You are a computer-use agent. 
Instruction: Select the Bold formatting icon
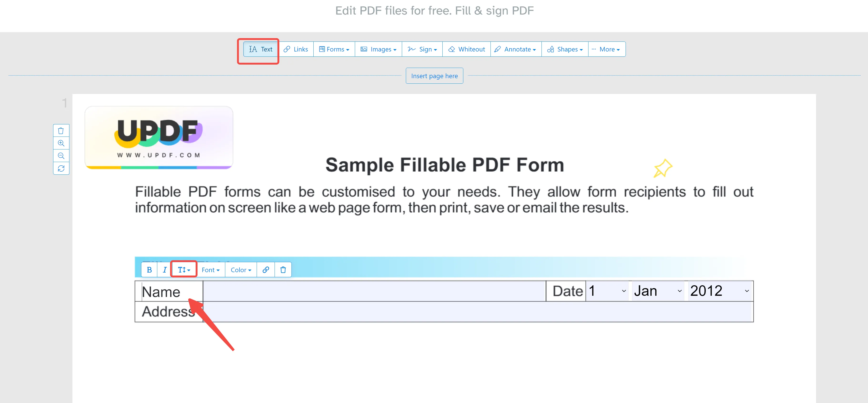(149, 270)
